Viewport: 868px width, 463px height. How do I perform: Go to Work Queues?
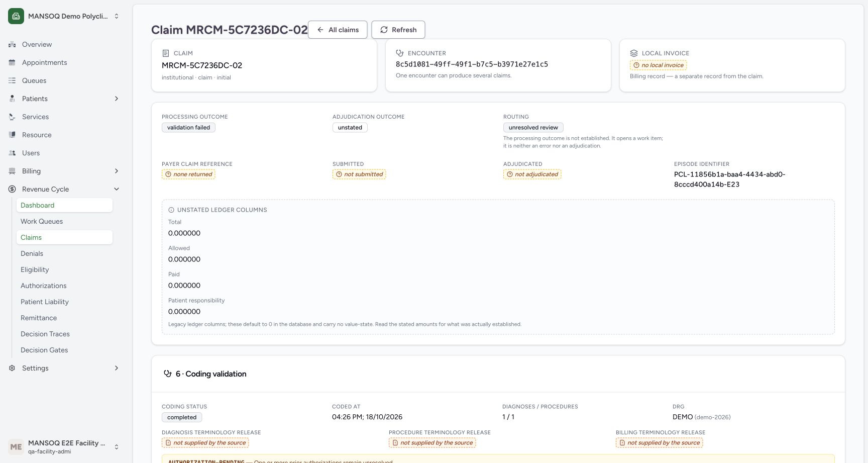pyautogui.click(x=64, y=221)
